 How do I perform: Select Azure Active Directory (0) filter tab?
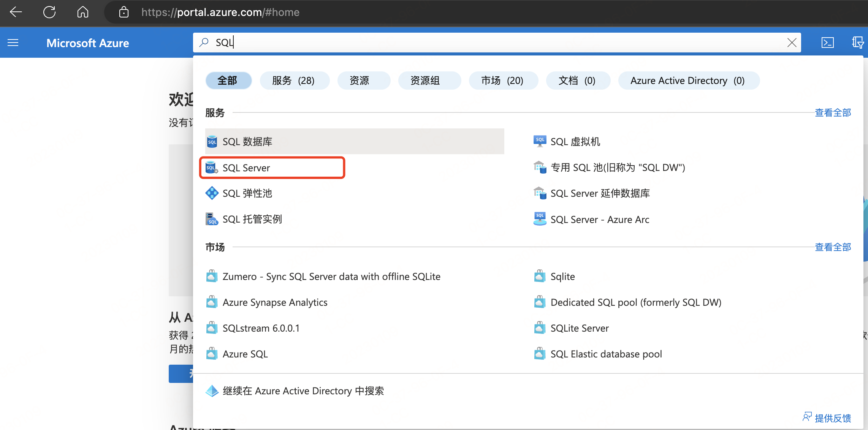(x=689, y=81)
